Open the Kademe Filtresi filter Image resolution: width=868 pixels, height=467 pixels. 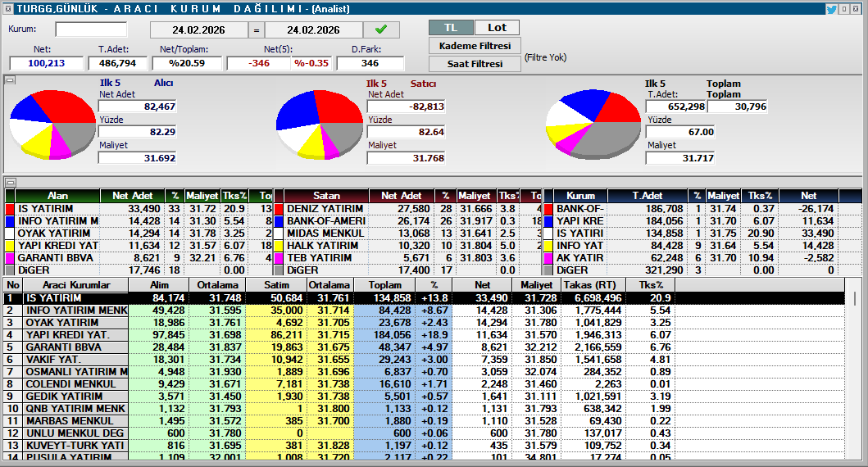click(x=475, y=46)
